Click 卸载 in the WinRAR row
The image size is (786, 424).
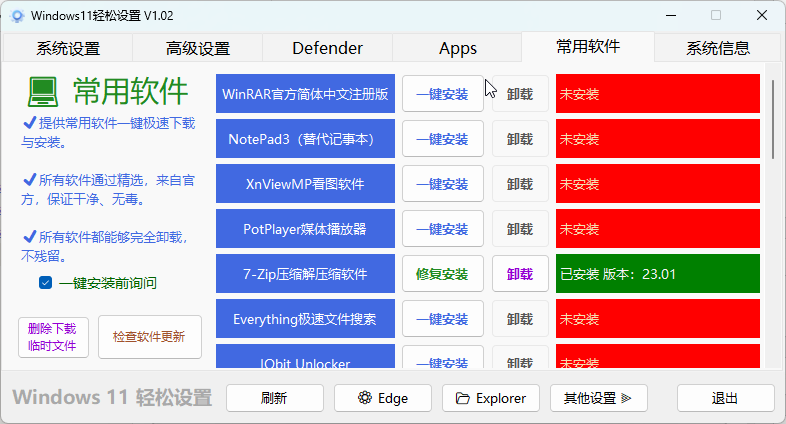click(520, 94)
